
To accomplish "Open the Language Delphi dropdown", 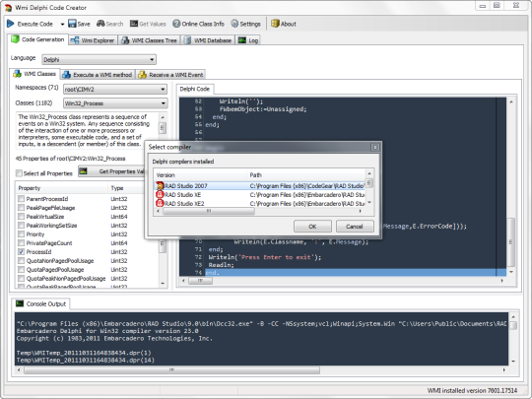I will (100, 60).
